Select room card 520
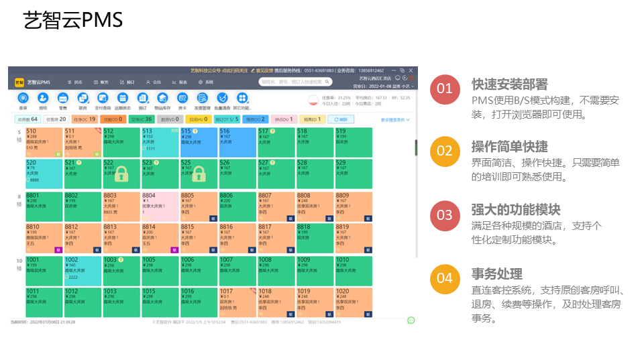The height and width of the screenshot is (362, 644). click(x=44, y=174)
